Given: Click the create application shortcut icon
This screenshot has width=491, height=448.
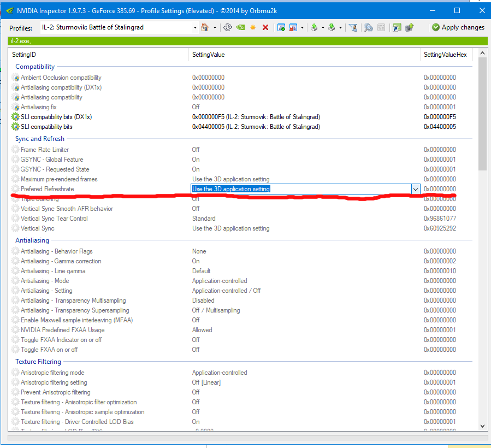Looking at the screenshot, I should (x=397, y=27).
